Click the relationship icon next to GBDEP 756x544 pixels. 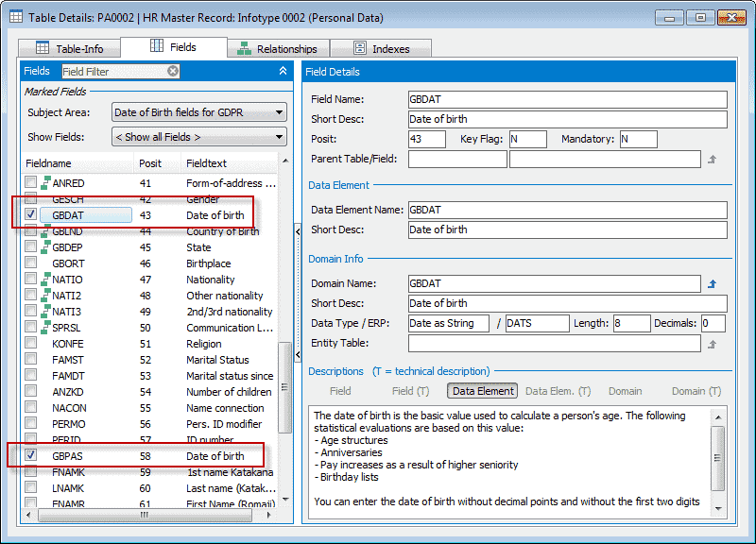pos(45,247)
